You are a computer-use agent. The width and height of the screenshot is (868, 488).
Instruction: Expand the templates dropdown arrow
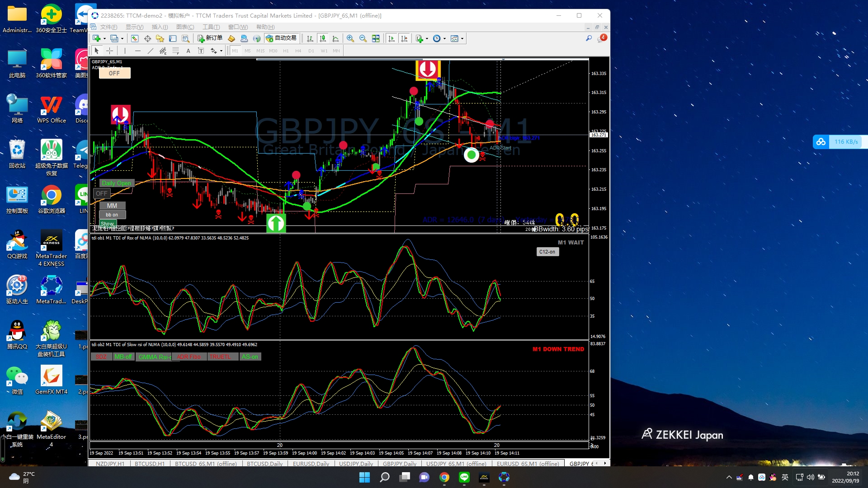tap(462, 39)
